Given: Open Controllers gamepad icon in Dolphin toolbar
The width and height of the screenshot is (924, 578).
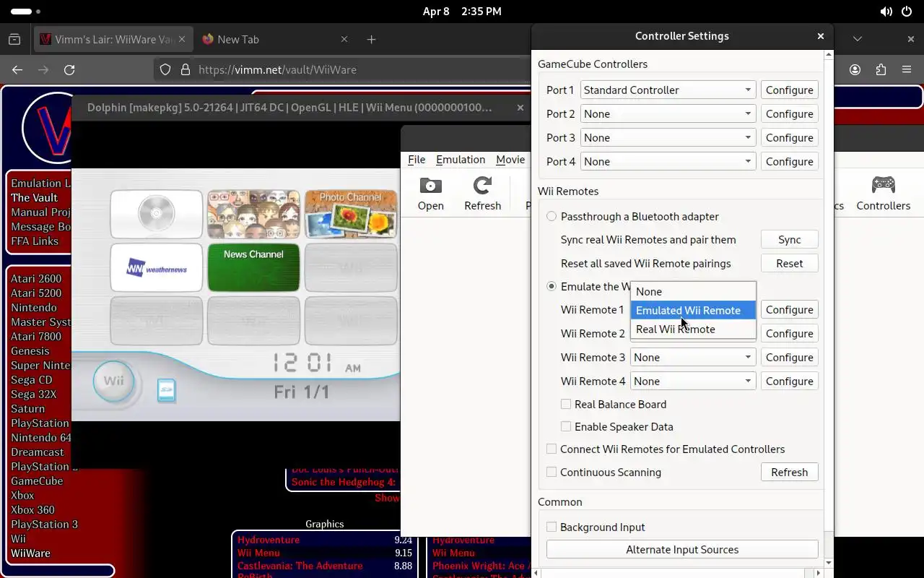Looking at the screenshot, I should [x=883, y=194].
